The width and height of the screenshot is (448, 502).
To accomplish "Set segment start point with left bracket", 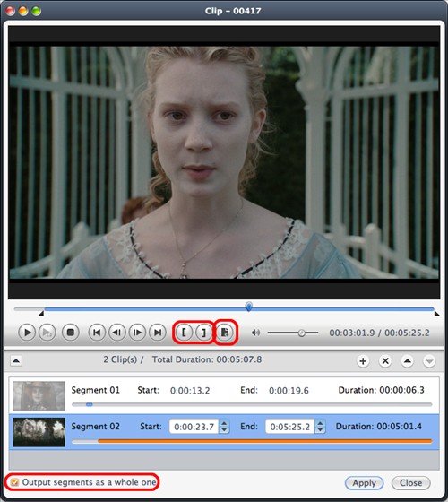I will [x=184, y=333].
